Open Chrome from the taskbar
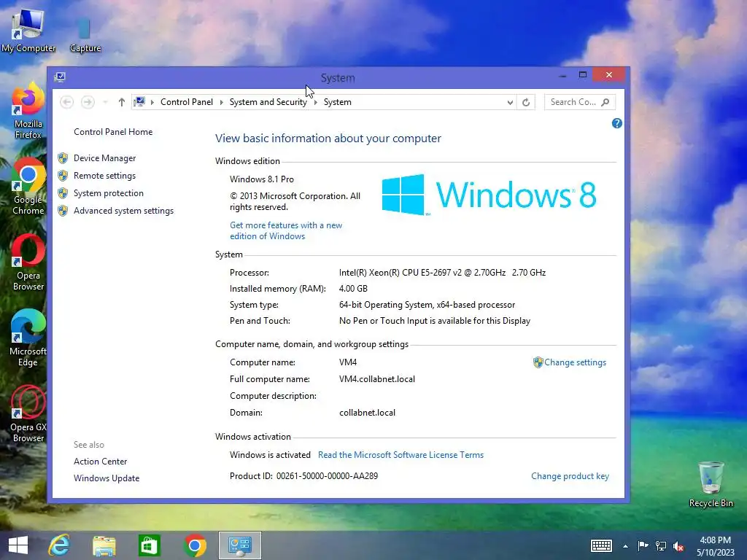The height and width of the screenshot is (560, 747). (x=194, y=545)
